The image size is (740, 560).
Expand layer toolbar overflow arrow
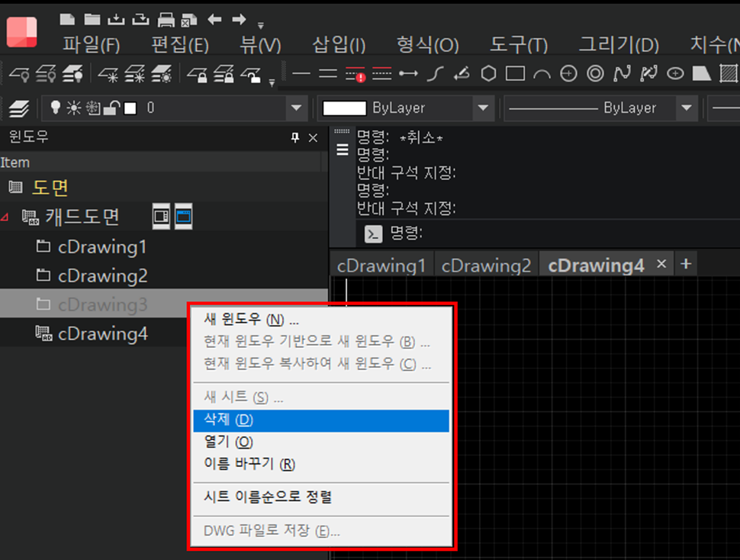tap(272, 82)
